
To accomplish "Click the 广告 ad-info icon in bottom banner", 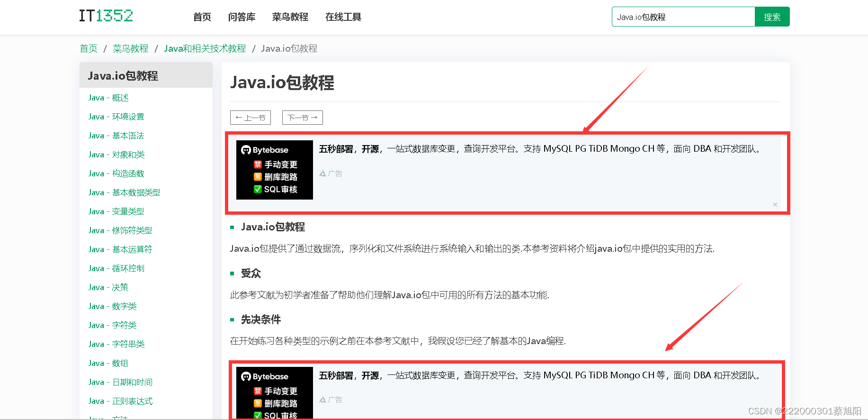I will [x=331, y=400].
